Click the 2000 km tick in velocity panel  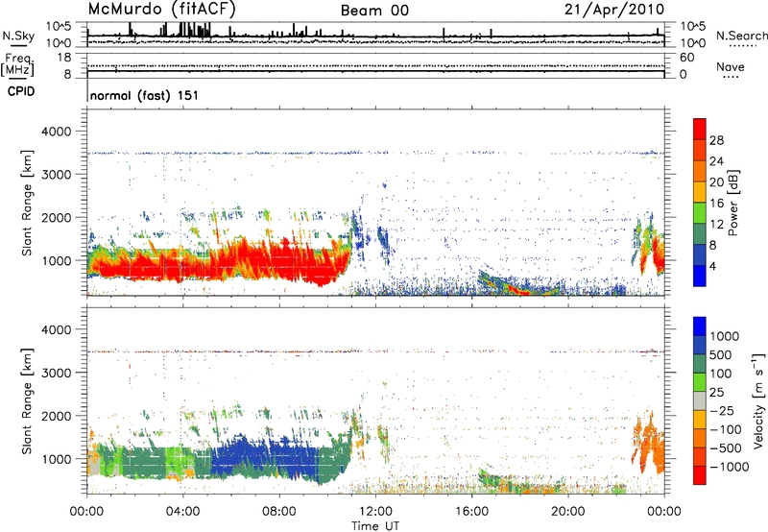point(57,416)
